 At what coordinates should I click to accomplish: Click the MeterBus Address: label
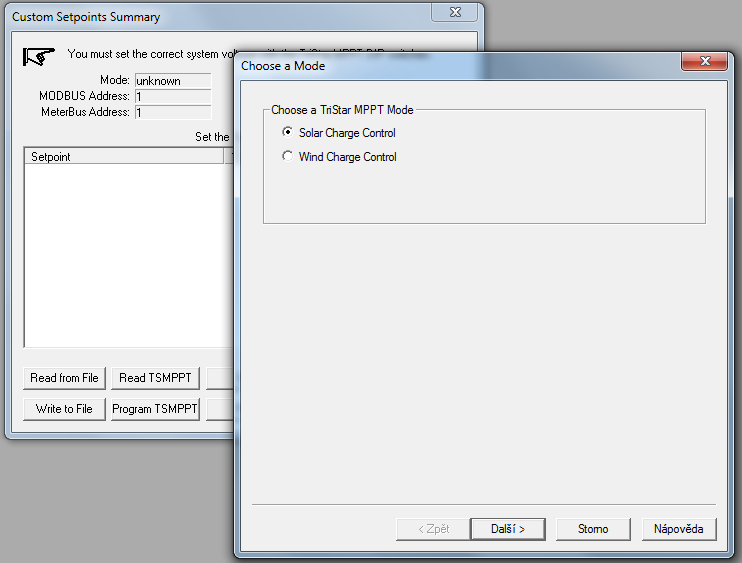point(85,112)
